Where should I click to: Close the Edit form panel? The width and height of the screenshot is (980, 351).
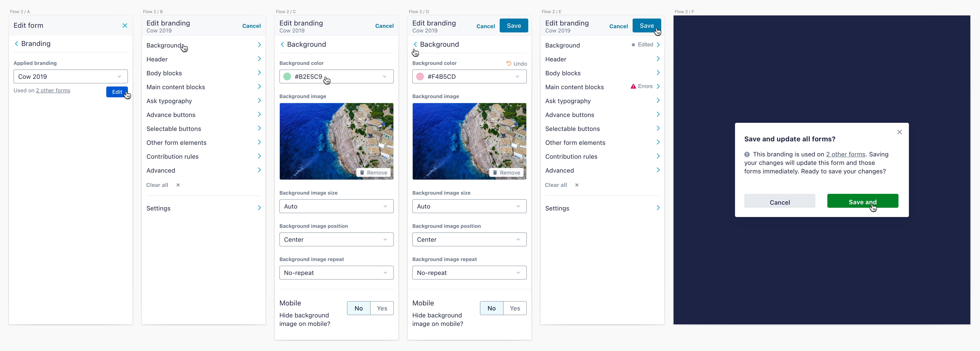125,25
